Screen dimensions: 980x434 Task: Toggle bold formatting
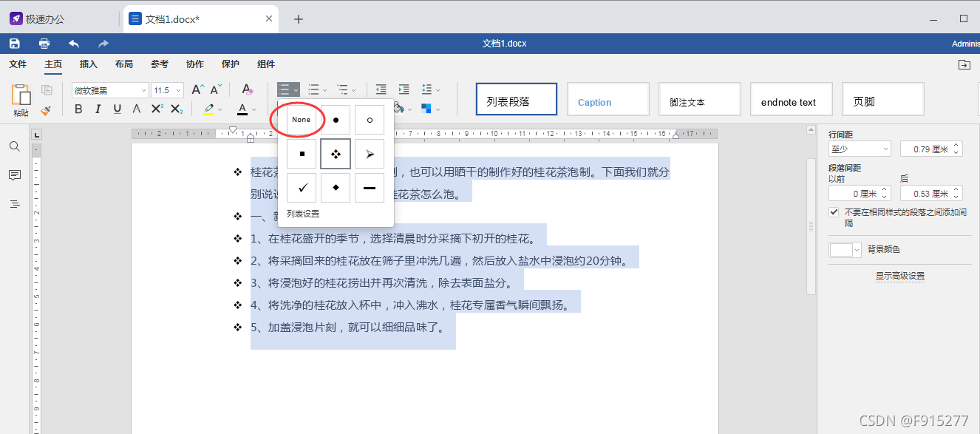point(79,109)
